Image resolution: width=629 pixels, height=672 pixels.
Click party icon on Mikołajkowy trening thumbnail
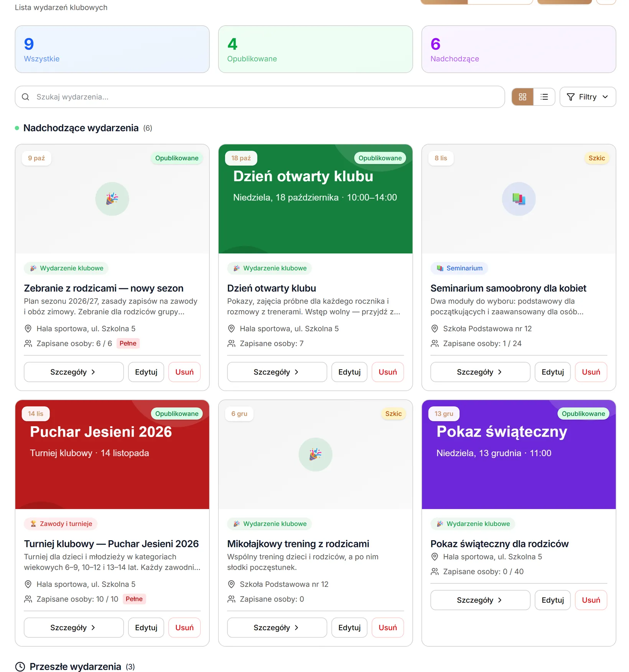(x=315, y=455)
